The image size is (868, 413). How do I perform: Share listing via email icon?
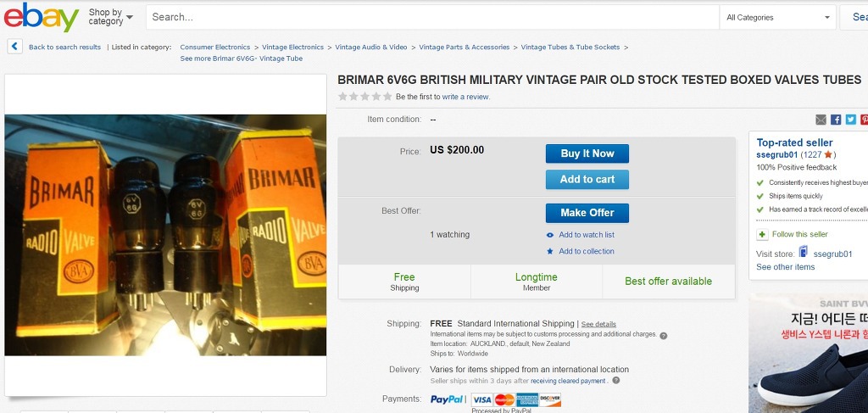point(821,120)
